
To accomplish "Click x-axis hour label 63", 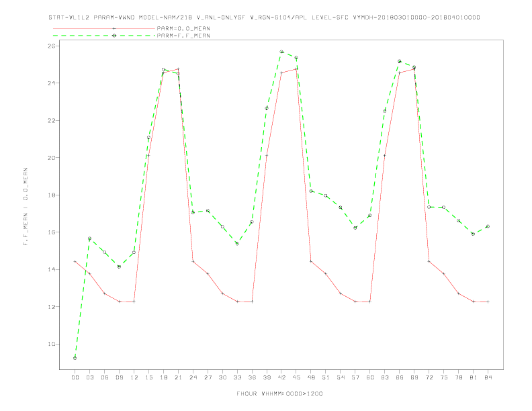I will [x=385, y=377].
